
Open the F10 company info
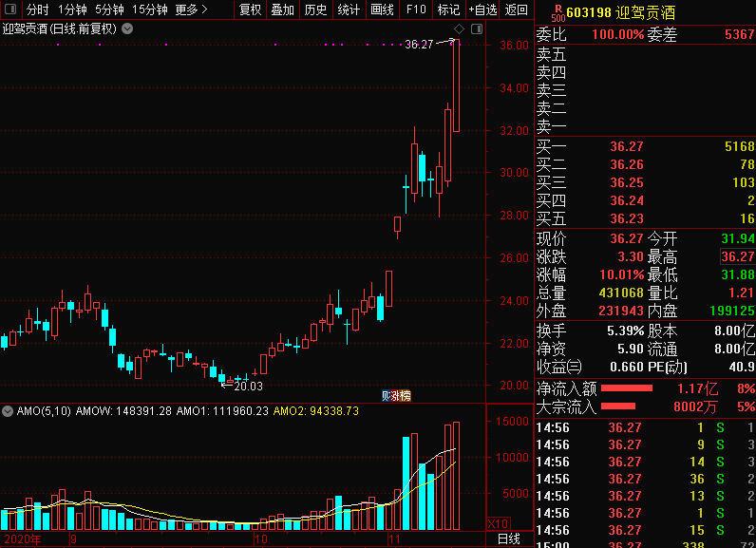click(416, 9)
